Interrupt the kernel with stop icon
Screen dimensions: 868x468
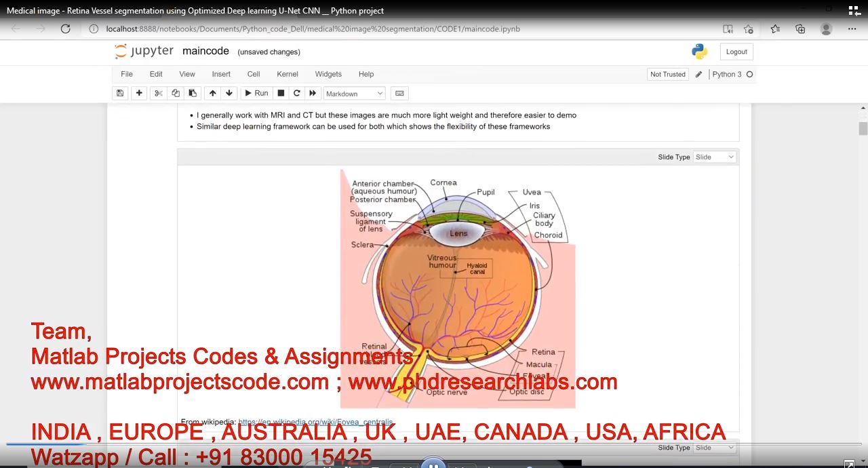point(281,94)
